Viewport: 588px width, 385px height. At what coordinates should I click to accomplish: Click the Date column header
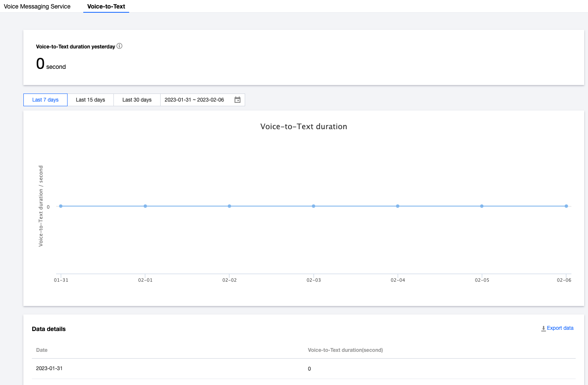(x=42, y=350)
